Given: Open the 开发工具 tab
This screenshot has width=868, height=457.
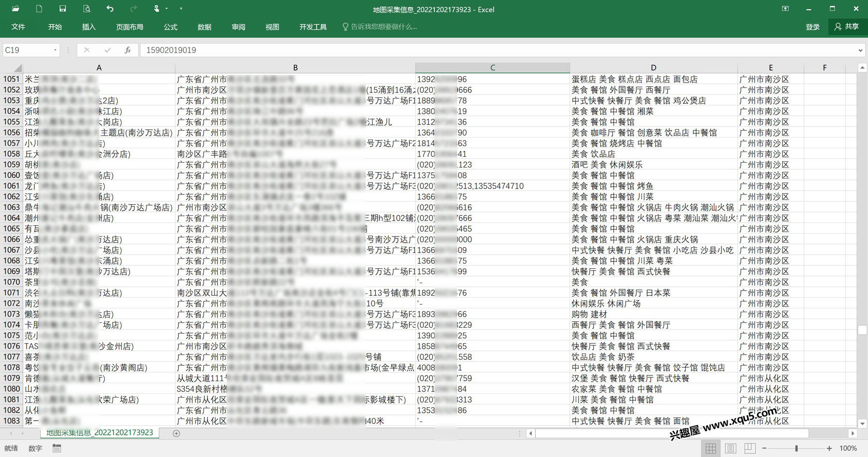Looking at the screenshot, I should click(x=313, y=27).
